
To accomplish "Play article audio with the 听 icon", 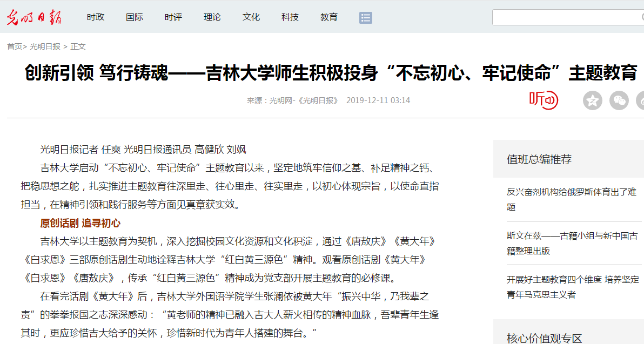I will pos(543,100).
